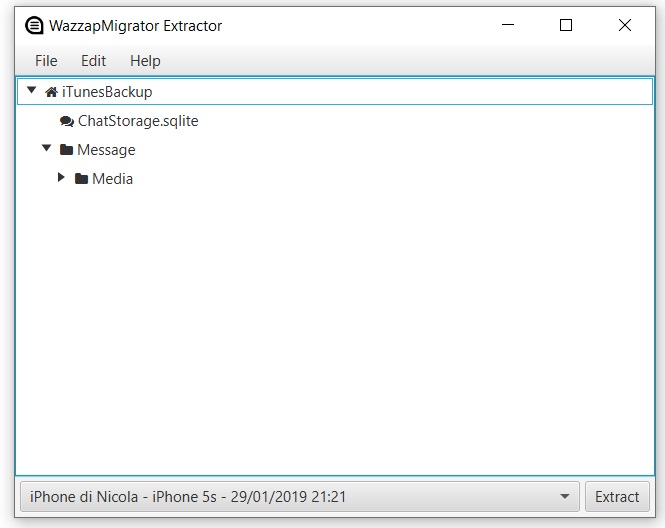Open the iPhone di Nicola backup dropdown
The image size is (665, 528).
300,497
